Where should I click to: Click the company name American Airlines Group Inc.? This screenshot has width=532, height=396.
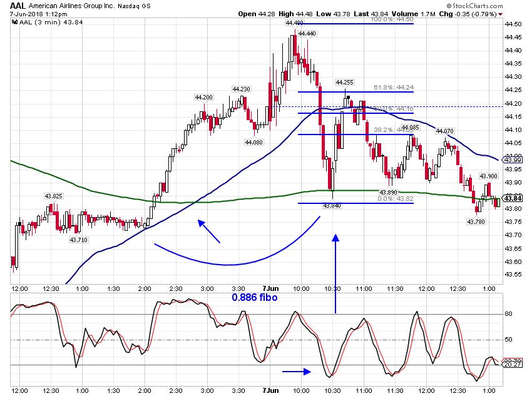(72, 6)
